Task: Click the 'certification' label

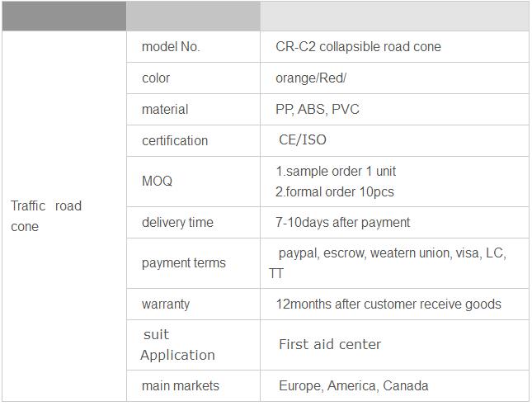Action: coord(175,140)
